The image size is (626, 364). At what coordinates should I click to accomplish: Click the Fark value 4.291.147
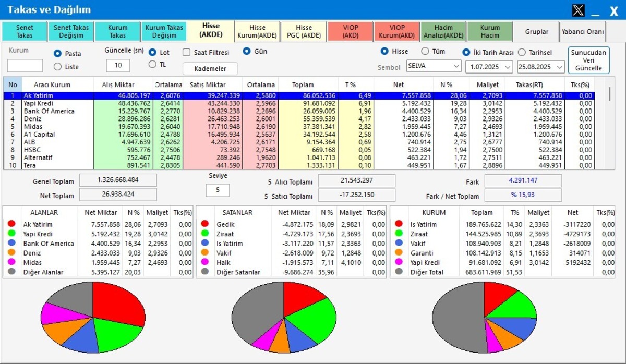[x=523, y=181]
